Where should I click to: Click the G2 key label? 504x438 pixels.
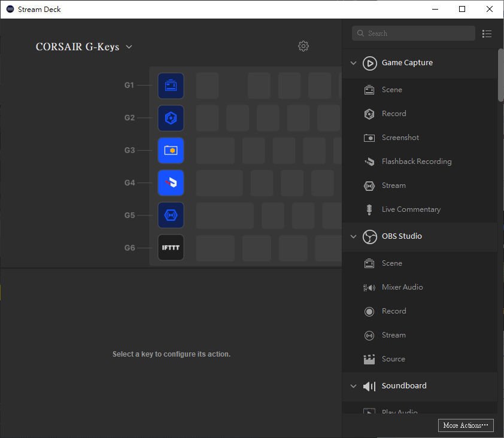tap(129, 118)
